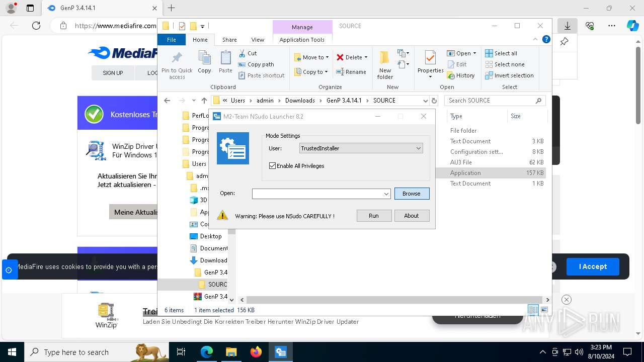This screenshot has height=362, width=644.
Task: Click the Properties ribbon icon
Action: pyautogui.click(x=430, y=58)
